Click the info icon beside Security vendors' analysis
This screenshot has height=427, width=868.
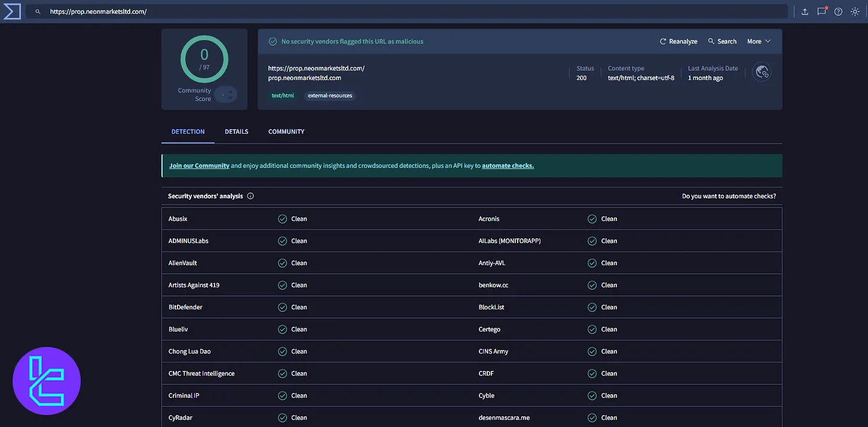pos(250,195)
